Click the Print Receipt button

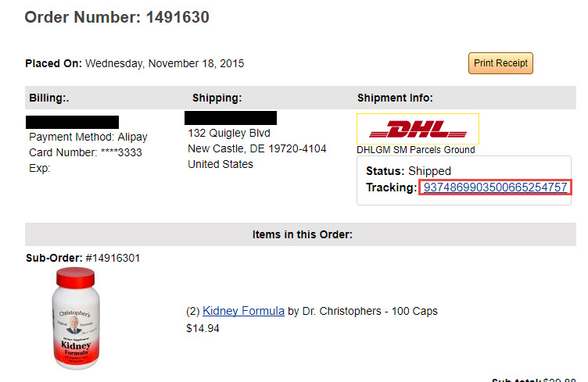(x=500, y=63)
